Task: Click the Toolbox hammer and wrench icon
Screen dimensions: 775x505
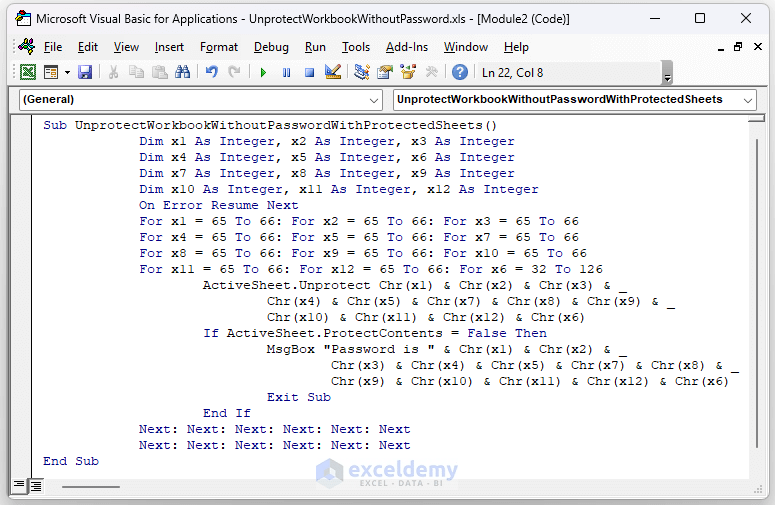Action: [x=431, y=73]
